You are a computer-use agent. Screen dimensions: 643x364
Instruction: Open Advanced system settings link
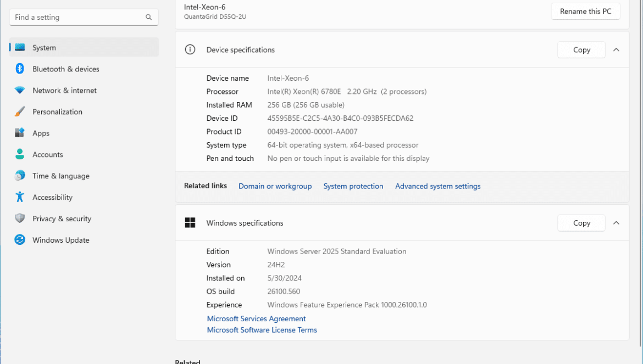coord(437,186)
